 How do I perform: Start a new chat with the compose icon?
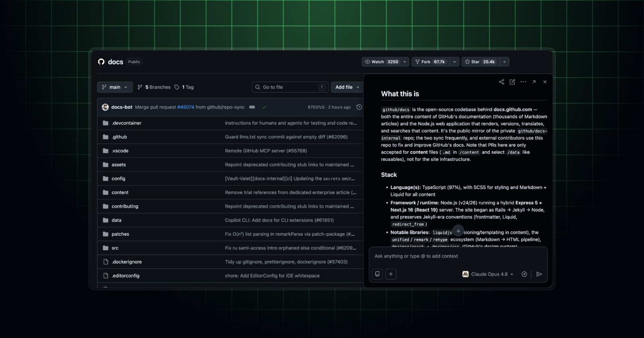point(512,82)
